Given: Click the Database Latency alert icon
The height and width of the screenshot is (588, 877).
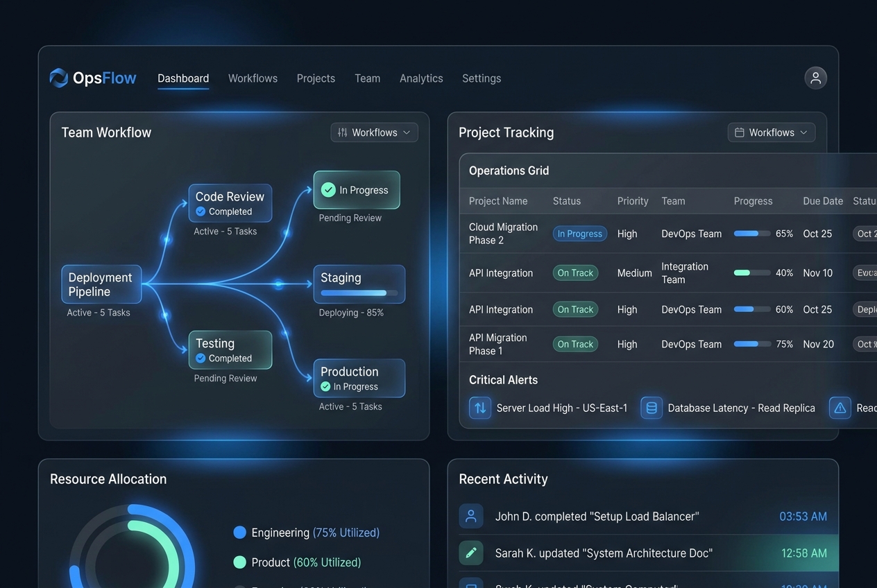Looking at the screenshot, I should pos(652,408).
